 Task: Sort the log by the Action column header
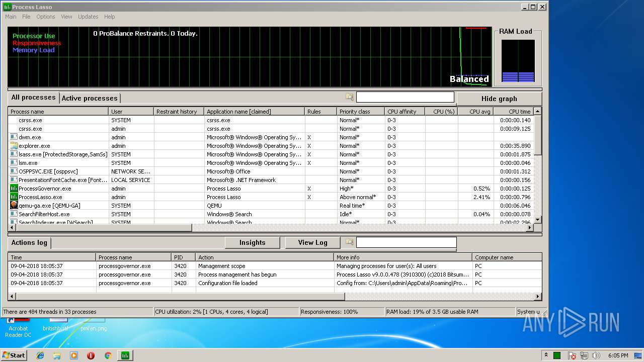pyautogui.click(x=265, y=257)
